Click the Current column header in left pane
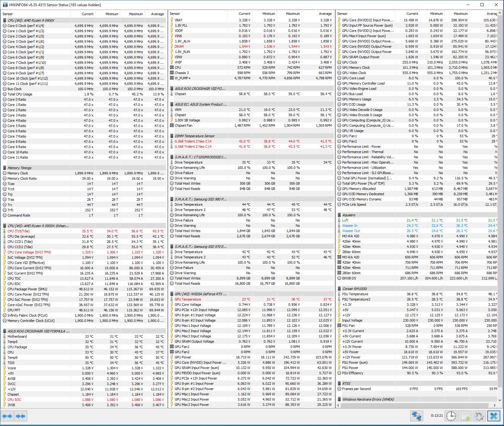504x426 pixels. click(83, 14)
